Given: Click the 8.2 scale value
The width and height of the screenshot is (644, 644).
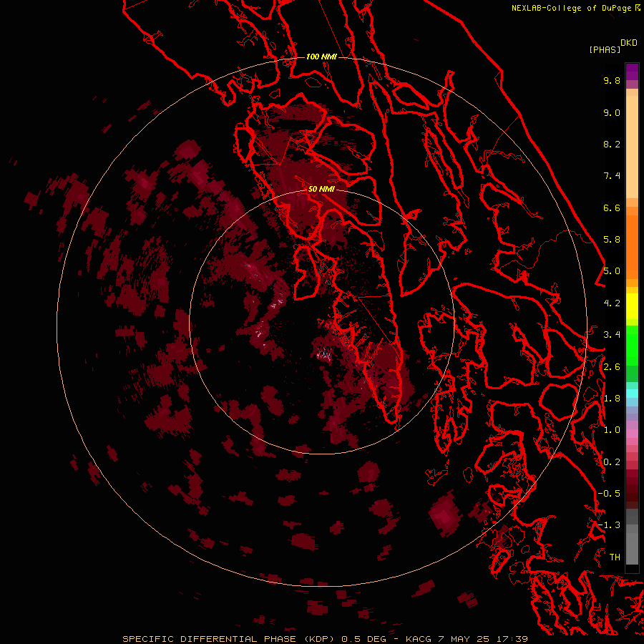Looking at the screenshot, I should click(612, 144).
